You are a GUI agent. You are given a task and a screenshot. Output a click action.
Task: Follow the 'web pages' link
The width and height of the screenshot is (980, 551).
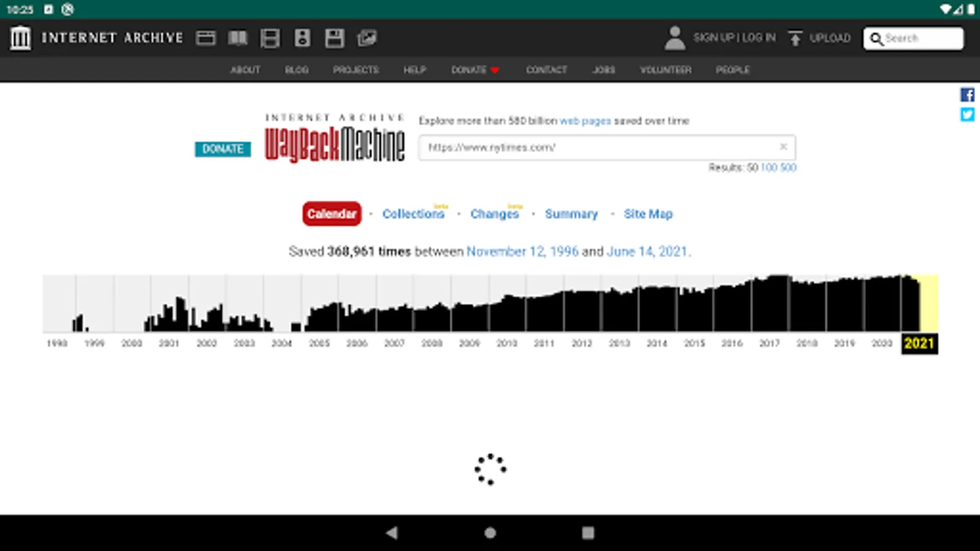(585, 121)
